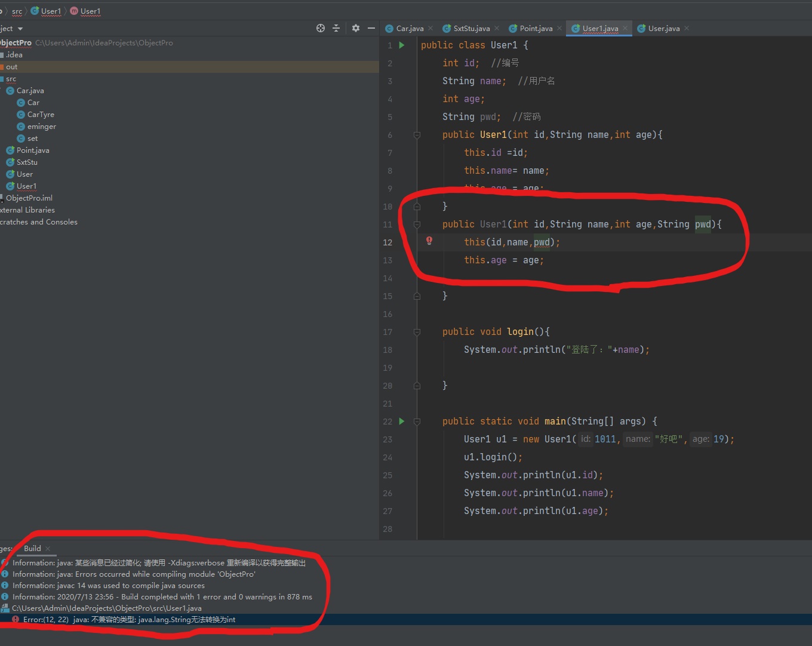Run class User1 from line 1 gutter arrow
Screen dimensions: 812x646
[402, 45]
